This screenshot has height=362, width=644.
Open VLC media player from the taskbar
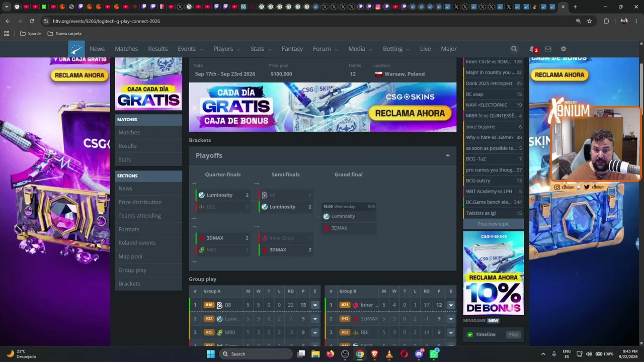389,354
